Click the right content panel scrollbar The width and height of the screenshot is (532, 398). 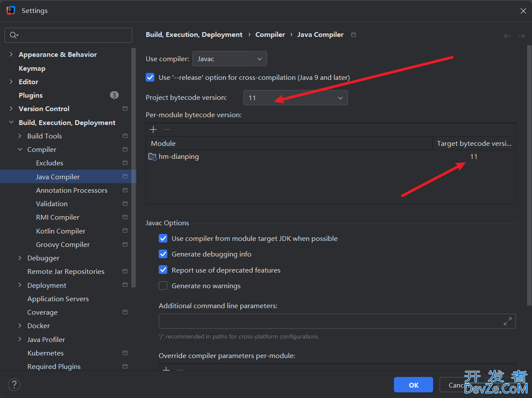pos(529,174)
